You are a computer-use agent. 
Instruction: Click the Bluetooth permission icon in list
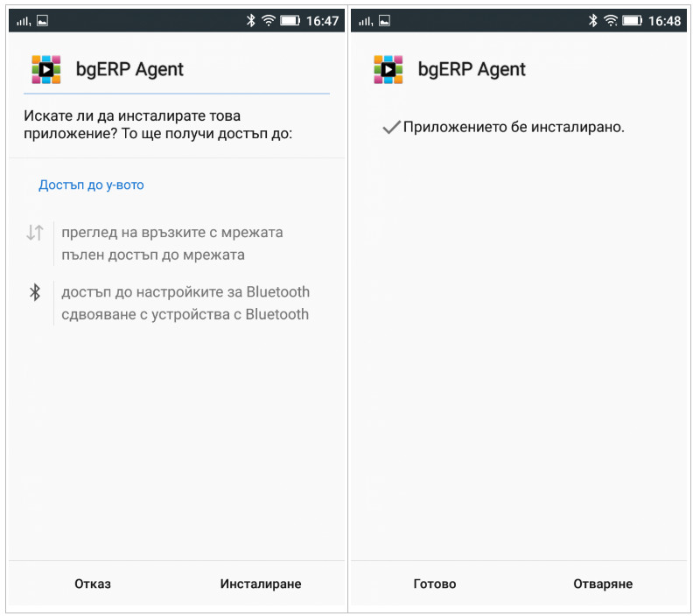coord(35,292)
